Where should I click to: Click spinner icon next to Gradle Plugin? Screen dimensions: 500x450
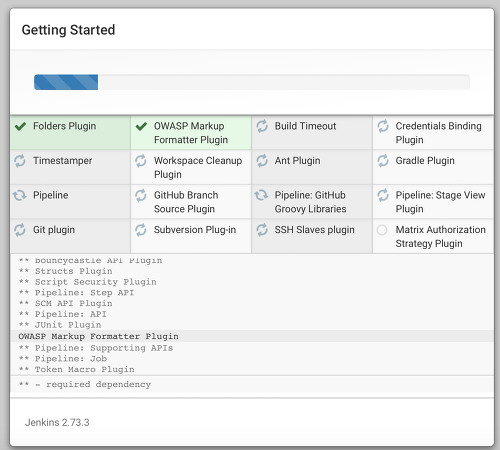coord(383,161)
